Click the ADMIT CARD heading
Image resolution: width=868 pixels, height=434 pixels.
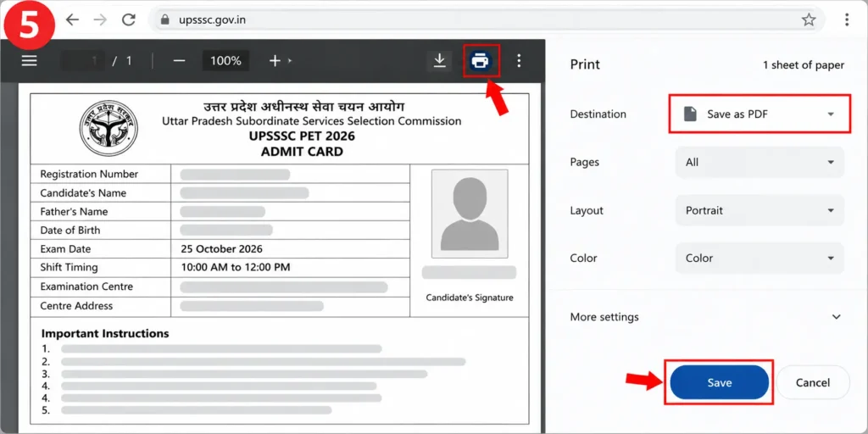(302, 152)
